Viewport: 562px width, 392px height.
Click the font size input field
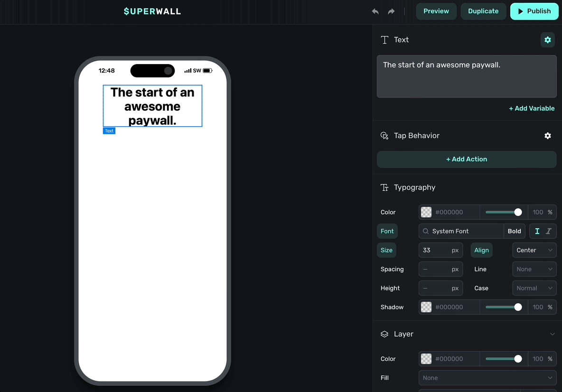coord(434,250)
